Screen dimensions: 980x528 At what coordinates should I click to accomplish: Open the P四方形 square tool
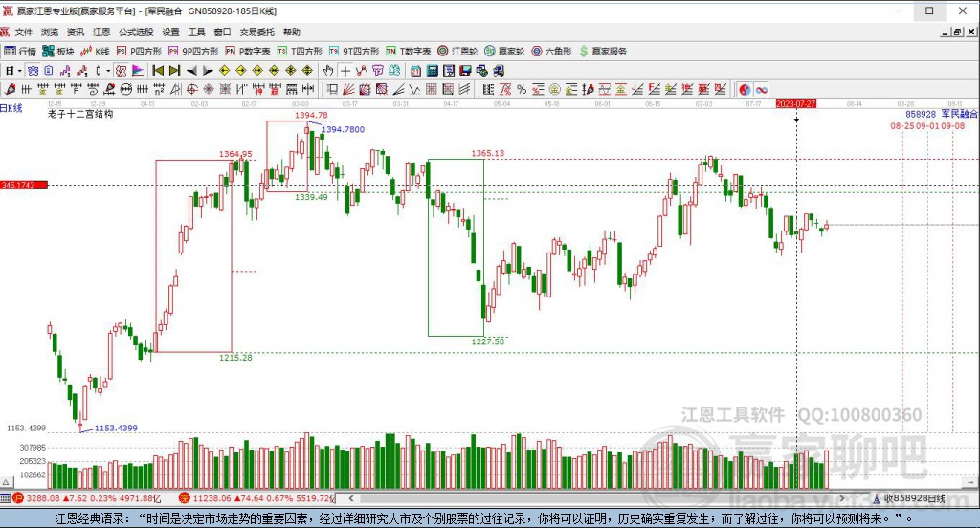pyautogui.click(x=139, y=52)
